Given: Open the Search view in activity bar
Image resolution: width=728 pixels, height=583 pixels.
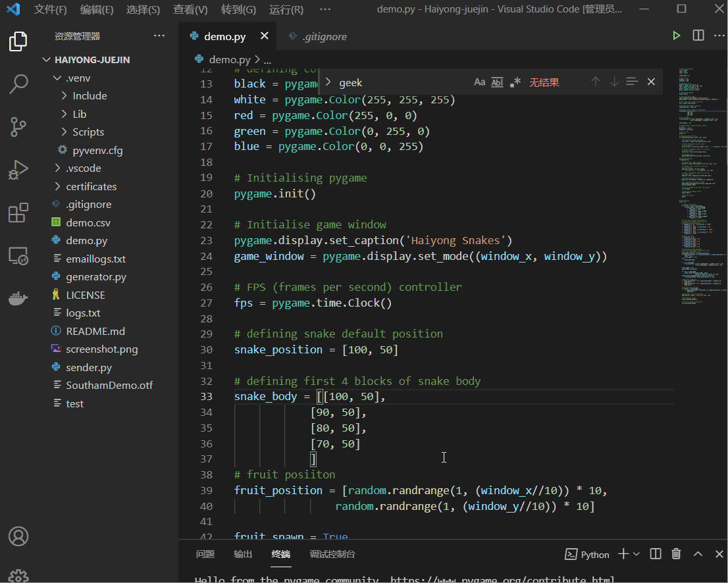Looking at the screenshot, I should point(18,84).
